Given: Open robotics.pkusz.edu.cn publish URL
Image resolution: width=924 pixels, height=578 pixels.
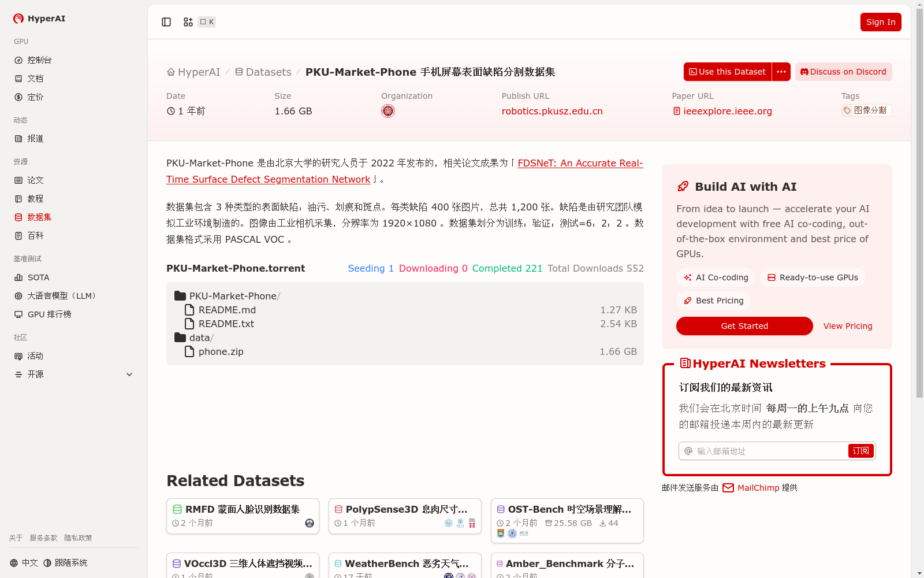Looking at the screenshot, I should click(x=552, y=111).
